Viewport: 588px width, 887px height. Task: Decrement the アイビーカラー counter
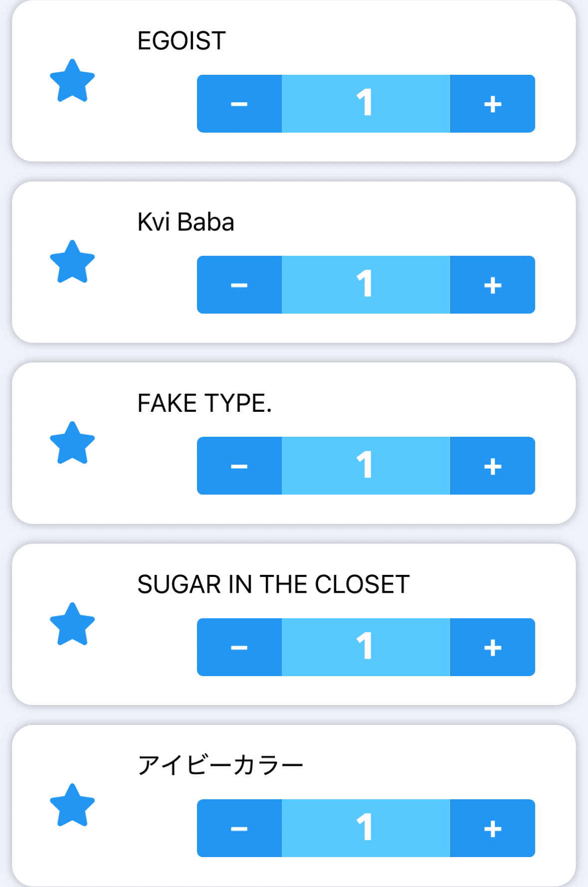point(239,828)
